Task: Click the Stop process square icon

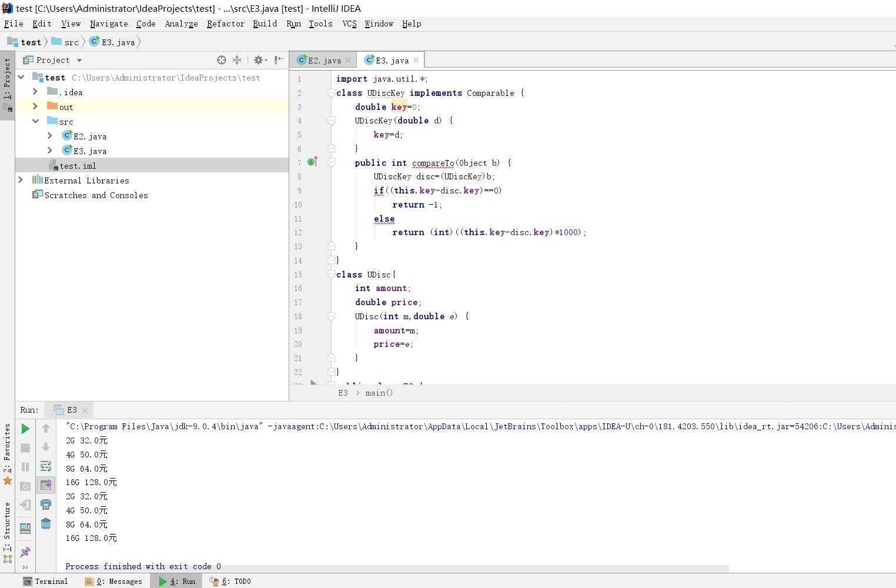Action: tap(25, 448)
